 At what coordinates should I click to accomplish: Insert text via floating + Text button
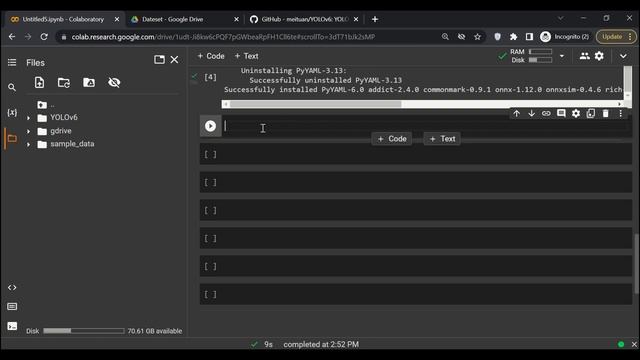pyautogui.click(x=442, y=139)
